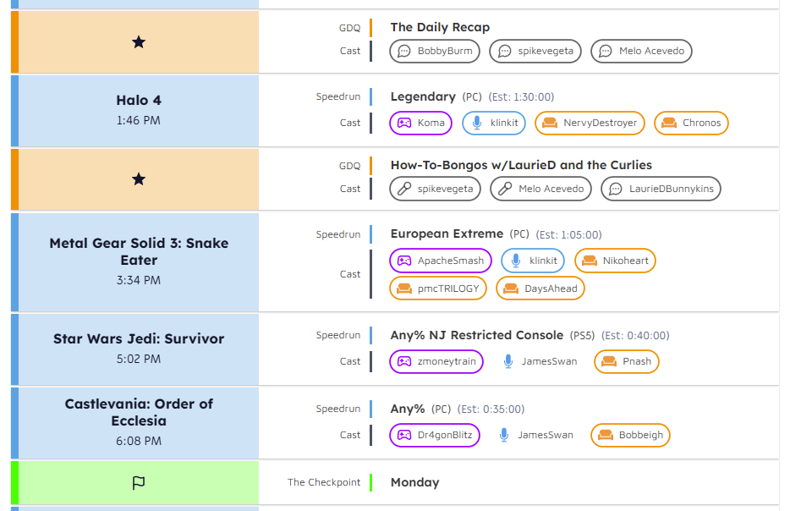Click the Legendary category label
The height and width of the screenshot is (511, 812).
(x=423, y=96)
